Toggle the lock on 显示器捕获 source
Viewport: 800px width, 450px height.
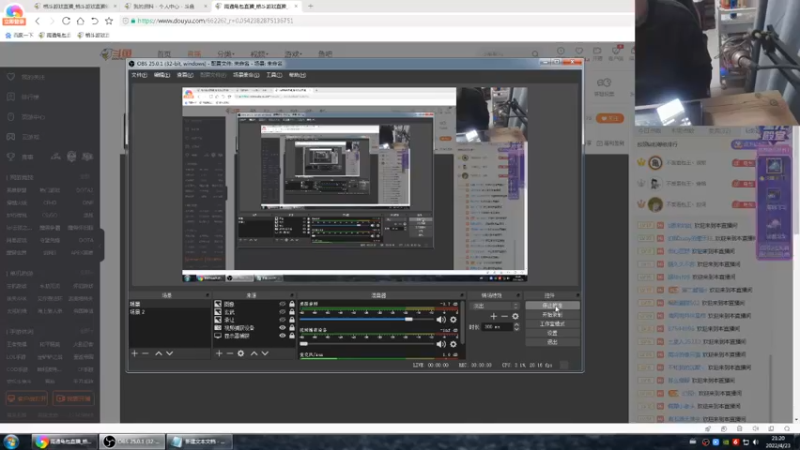pos(292,336)
